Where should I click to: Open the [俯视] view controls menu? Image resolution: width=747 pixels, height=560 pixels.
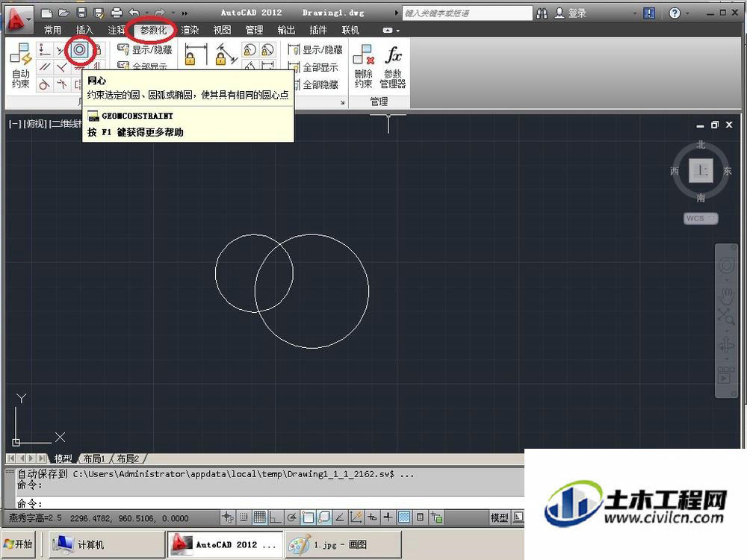36,124
